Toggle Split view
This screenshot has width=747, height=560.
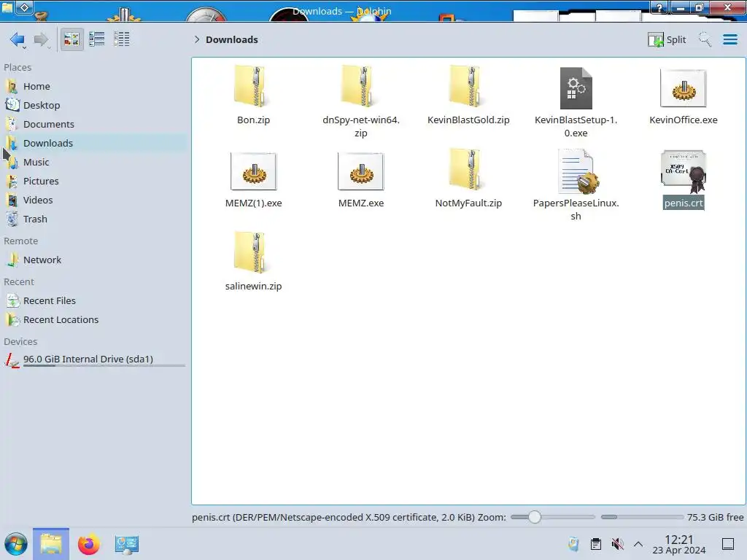click(667, 39)
